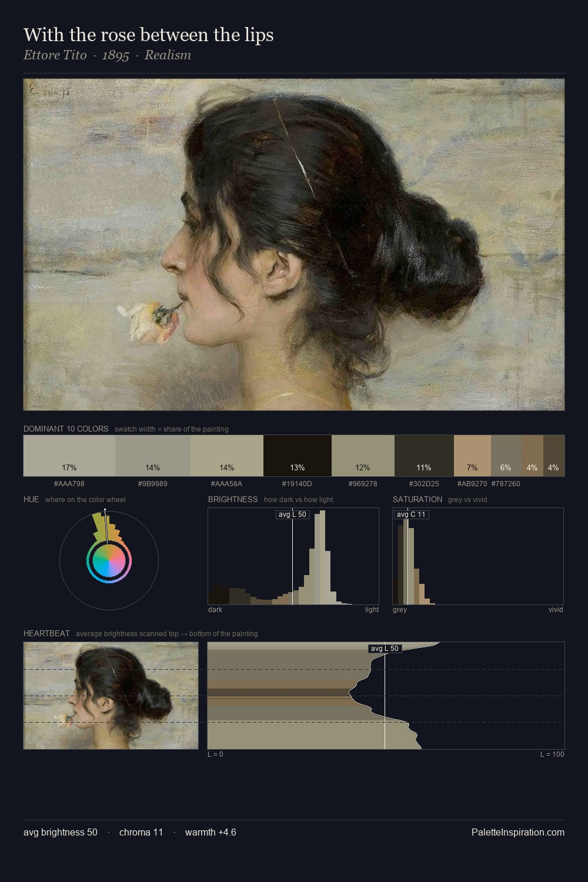Click 'where on the color wheel' caption

click(x=85, y=500)
